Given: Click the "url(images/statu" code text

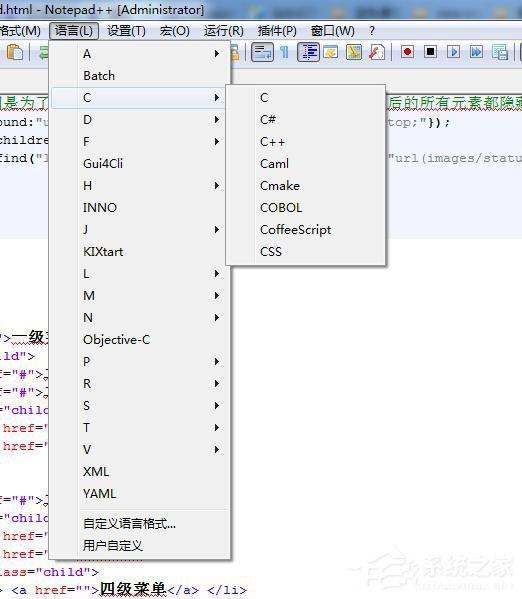Looking at the screenshot, I should [x=455, y=158].
